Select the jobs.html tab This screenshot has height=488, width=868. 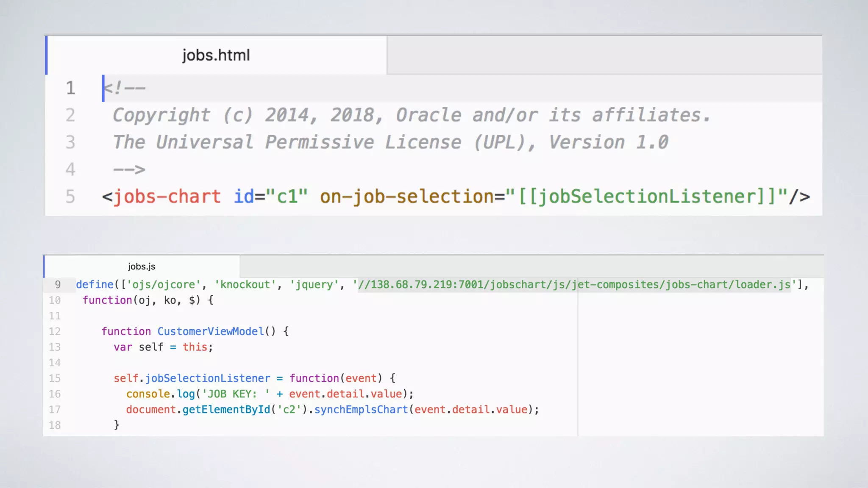pyautogui.click(x=216, y=55)
